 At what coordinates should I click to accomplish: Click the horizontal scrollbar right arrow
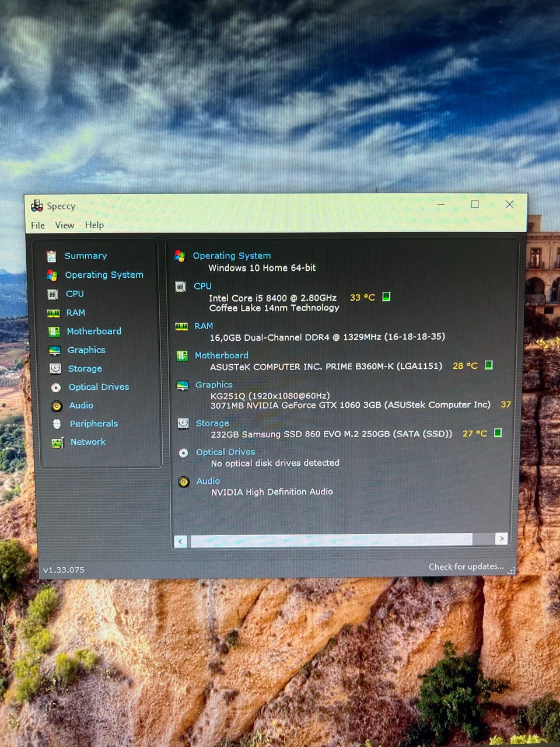(x=501, y=539)
